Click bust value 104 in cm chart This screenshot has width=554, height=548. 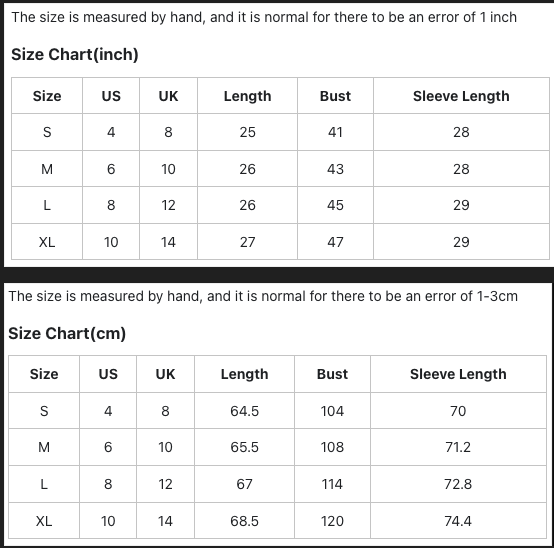(332, 411)
